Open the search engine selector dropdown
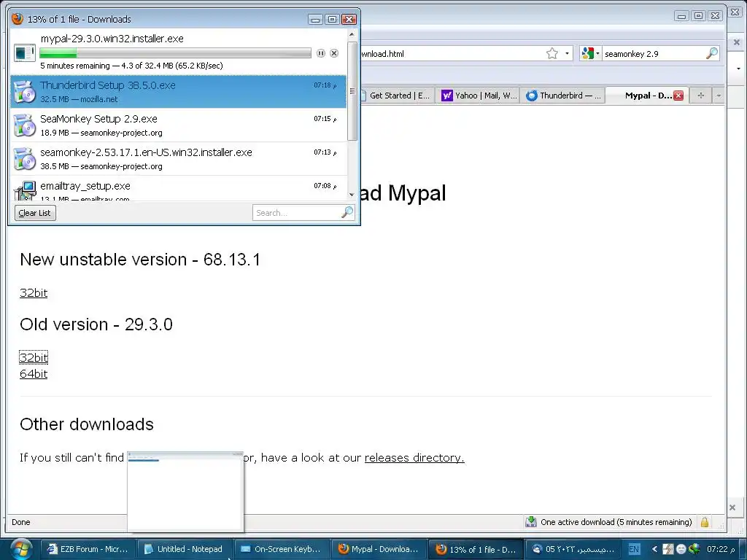This screenshot has width=747, height=560. pos(597,53)
